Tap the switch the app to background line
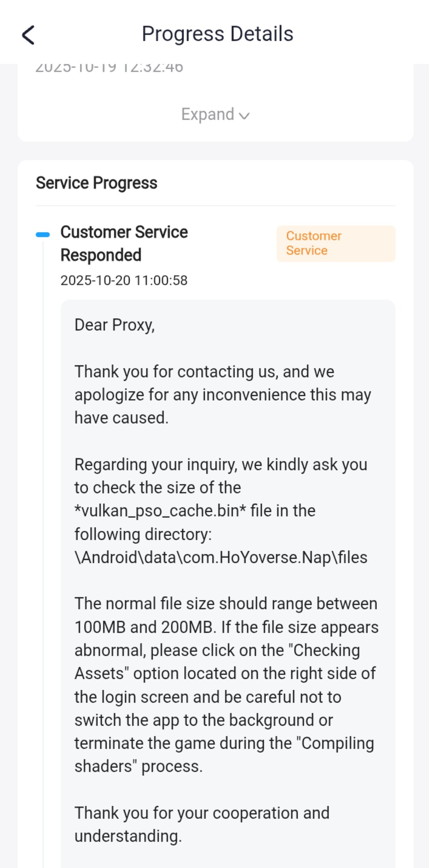The height and width of the screenshot is (868, 429). click(204, 720)
